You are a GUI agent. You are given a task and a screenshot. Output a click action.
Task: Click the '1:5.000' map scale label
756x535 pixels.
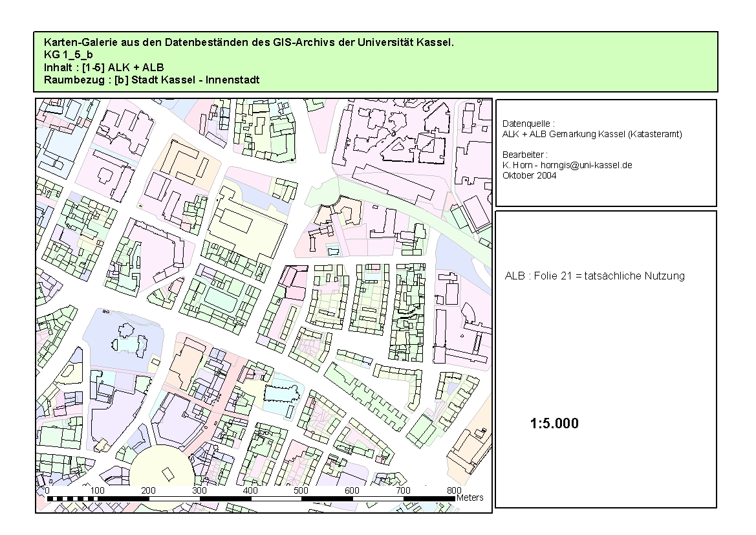pos(554,424)
